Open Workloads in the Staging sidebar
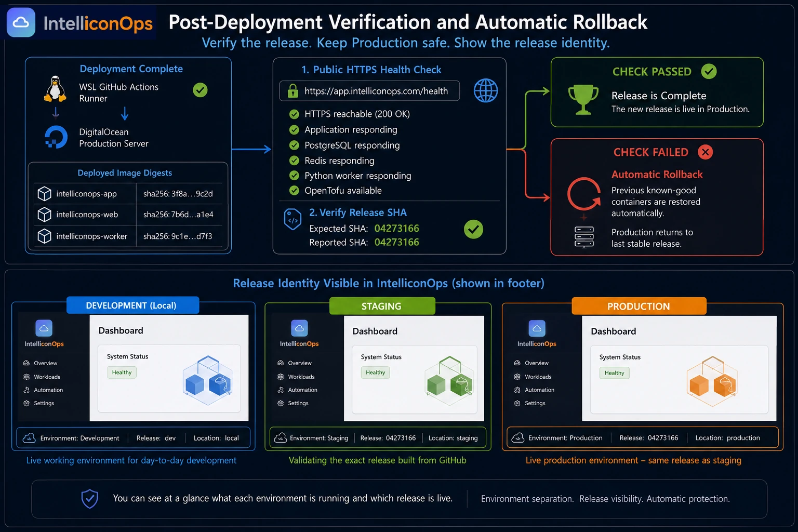798x532 pixels. (x=296, y=377)
